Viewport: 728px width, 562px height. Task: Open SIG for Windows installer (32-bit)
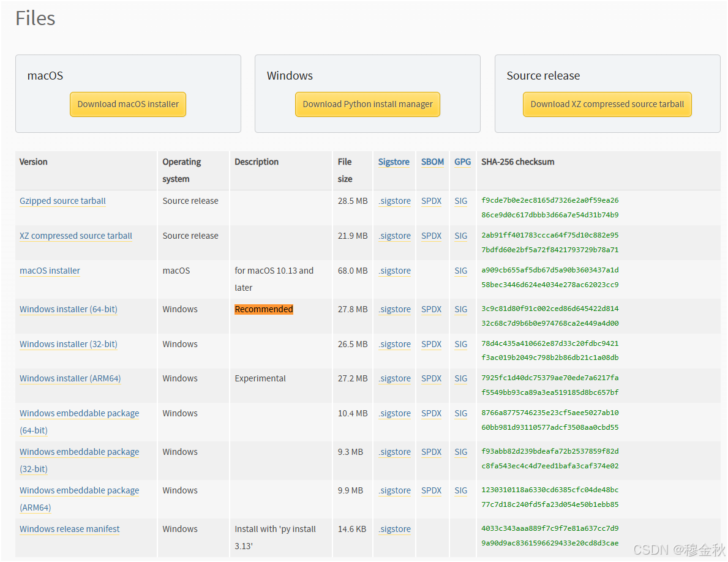tap(460, 344)
